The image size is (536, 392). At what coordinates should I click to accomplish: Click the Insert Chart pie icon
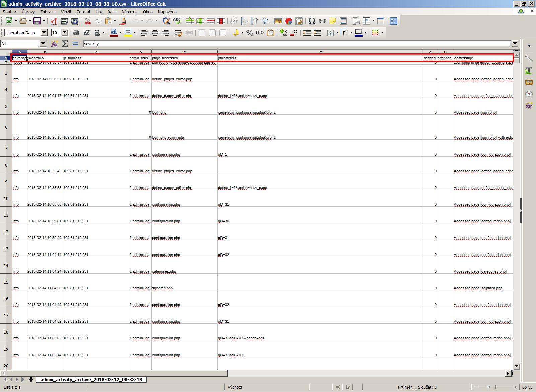289,21
